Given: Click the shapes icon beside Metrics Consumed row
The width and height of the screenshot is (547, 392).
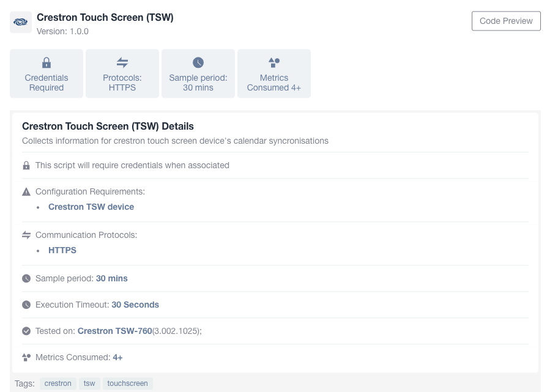Looking at the screenshot, I should tap(26, 358).
